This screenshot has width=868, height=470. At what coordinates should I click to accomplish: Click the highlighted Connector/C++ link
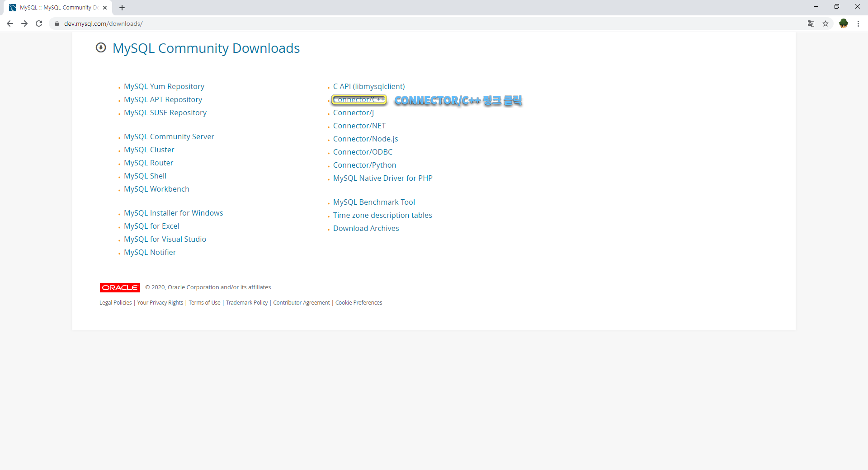(x=359, y=99)
